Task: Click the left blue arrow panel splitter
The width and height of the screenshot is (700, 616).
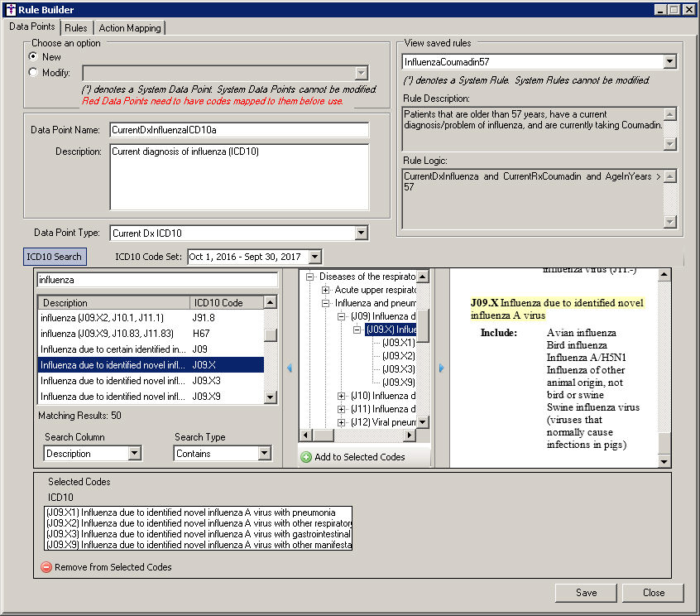Action: tap(289, 368)
